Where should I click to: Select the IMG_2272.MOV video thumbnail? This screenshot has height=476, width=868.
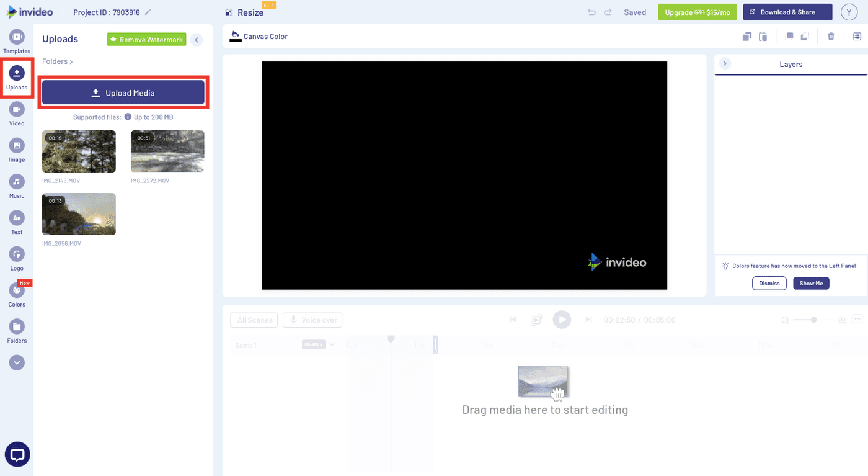(x=167, y=151)
